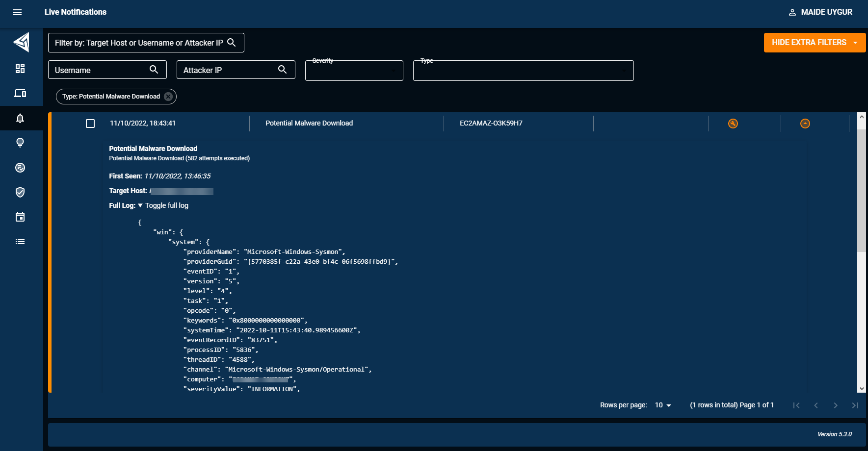This screenshot has width=868, height=451.
Task: Click the 1 rows in total Page 1 of 1 text
Action: [732, 405]
